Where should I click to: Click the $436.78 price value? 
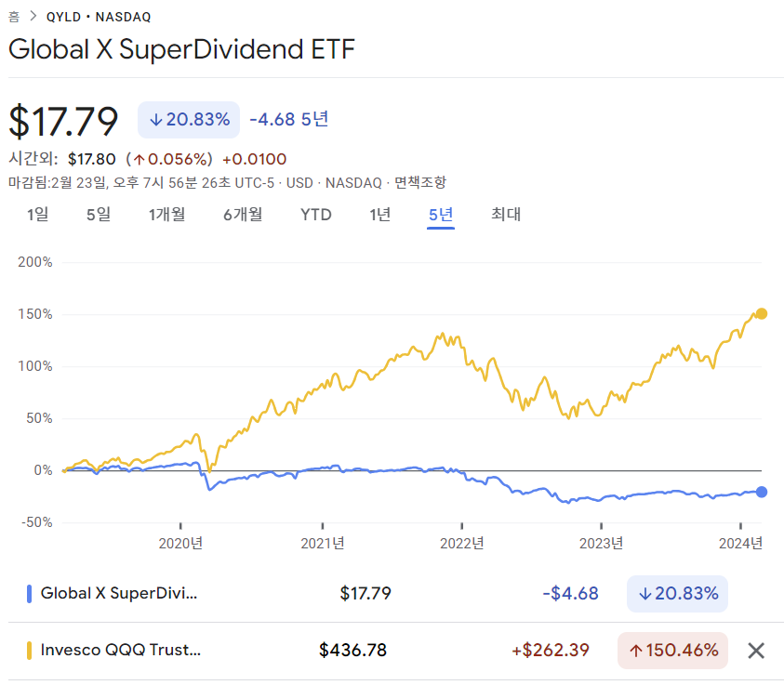353,650
